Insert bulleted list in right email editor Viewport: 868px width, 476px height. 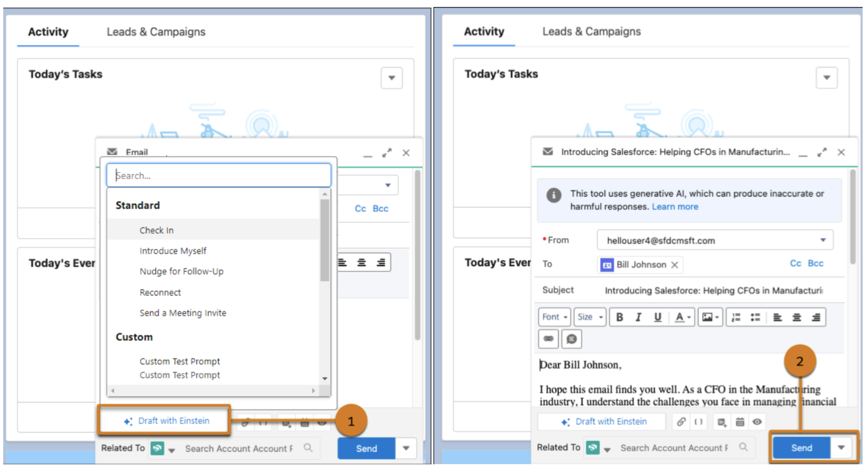pos(755,317)
